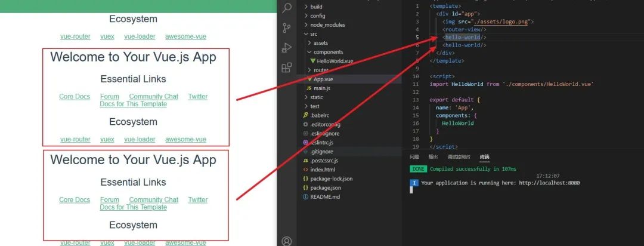
Task: Open main.js in the explorer
Action: point(322,88)
